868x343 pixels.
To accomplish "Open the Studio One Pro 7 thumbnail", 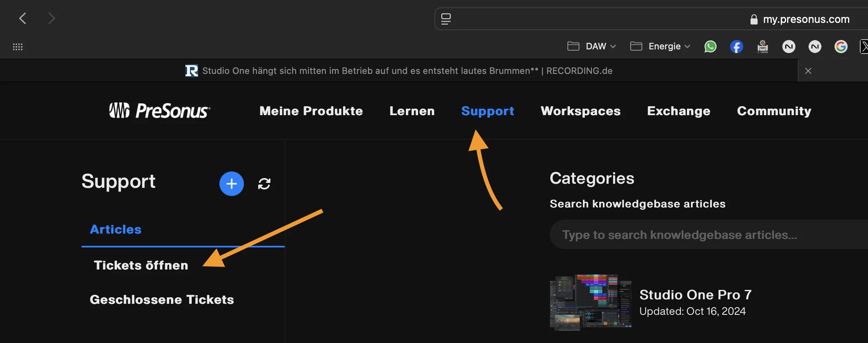I will (591, 302).
